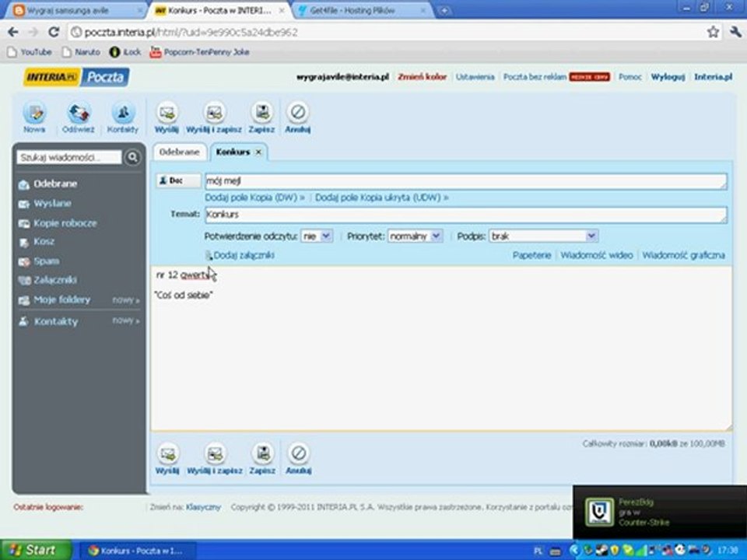747x560 pixels.
Task: Open the iLock bookmark
Action: (x=125, y=52)
